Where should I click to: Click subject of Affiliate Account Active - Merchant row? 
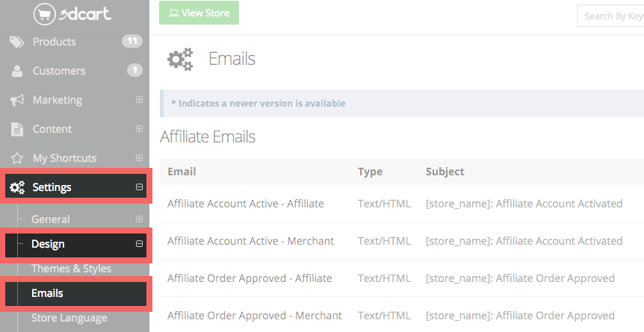524,241
